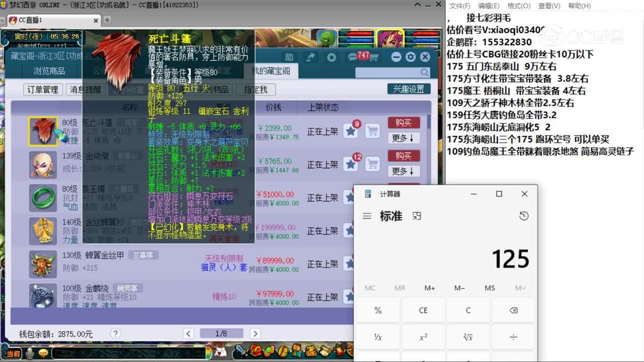Select the microphone icon in the chat bar
644x362 pixels.
(30, 354)
